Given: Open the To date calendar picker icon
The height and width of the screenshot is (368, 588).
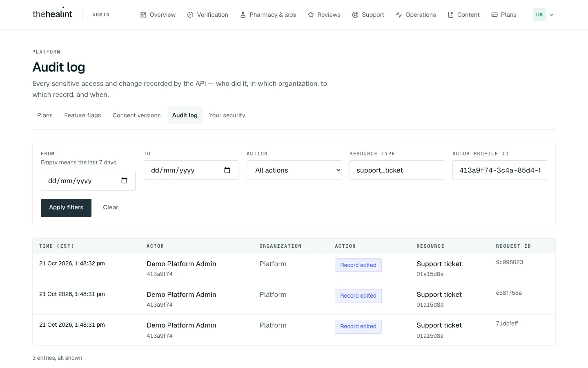Looking at the screenshot, I should pyautogui.click(x=227, y=170).
